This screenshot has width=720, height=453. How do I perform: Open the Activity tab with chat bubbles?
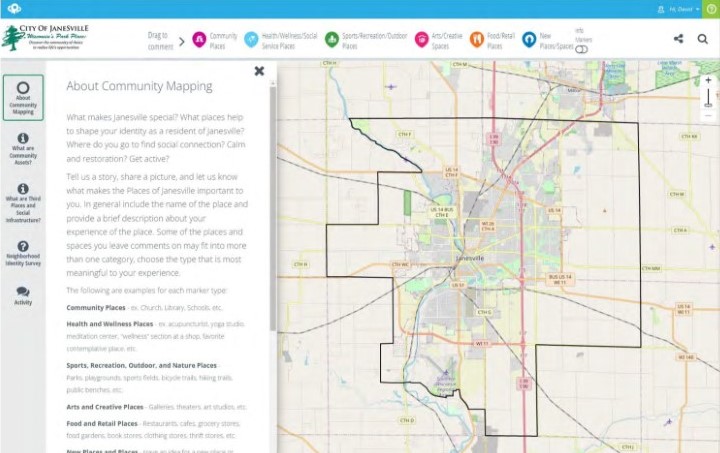(x=23, y=296)
